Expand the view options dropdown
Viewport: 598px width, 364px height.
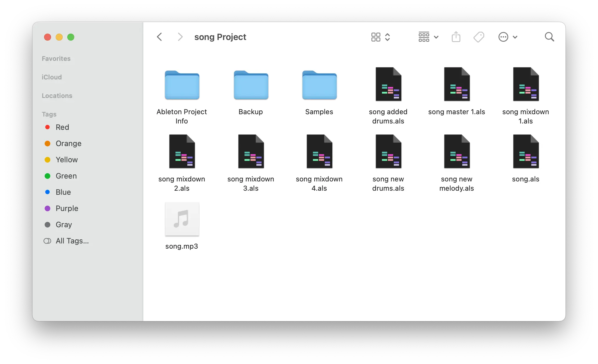[436, 37]
